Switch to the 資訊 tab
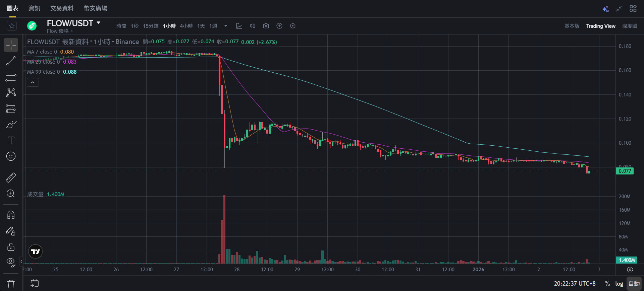The width and height of the screenshot is (644, 291). [34, 8]
